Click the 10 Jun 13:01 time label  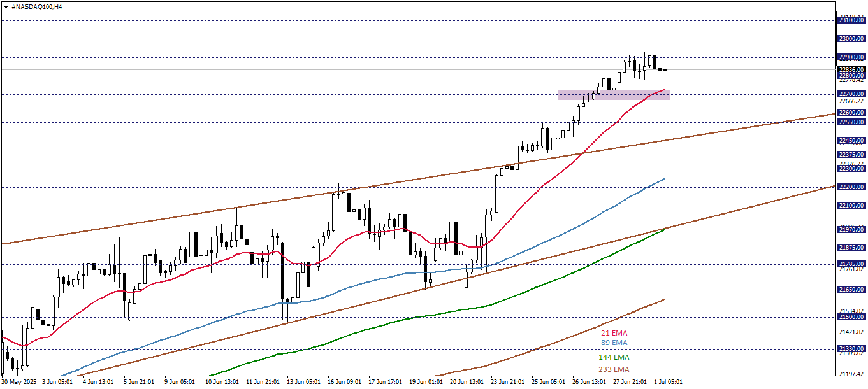221,382
